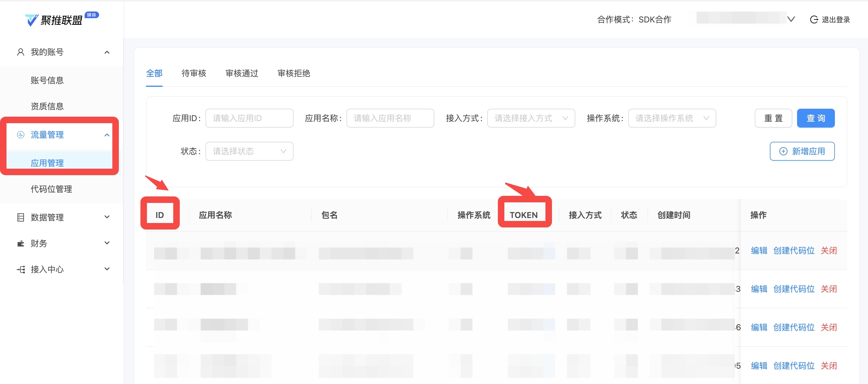The image size is (868, 384).
Task: Open the 状态 dropdown
Action: (x=249, y=151)
